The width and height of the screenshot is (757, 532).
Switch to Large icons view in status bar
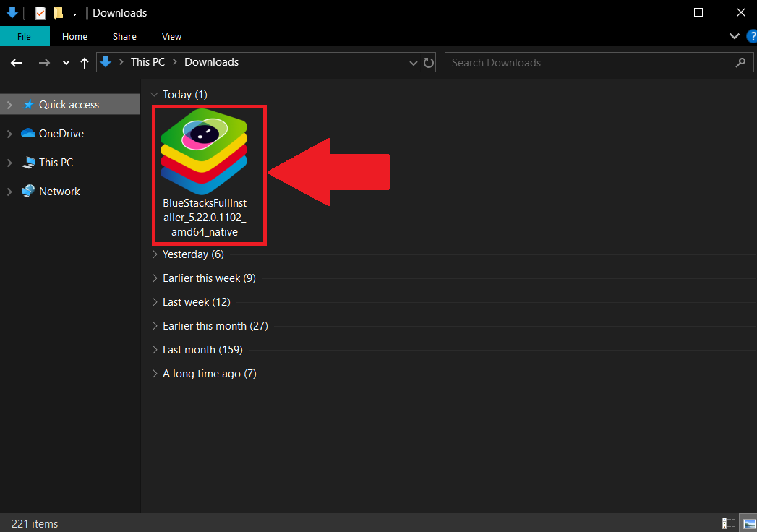[748, 523]
